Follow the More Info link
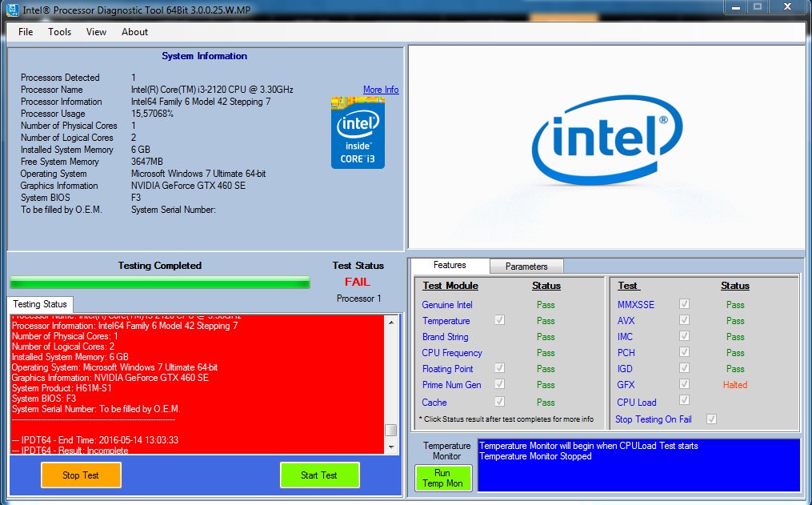 (381, 90)
